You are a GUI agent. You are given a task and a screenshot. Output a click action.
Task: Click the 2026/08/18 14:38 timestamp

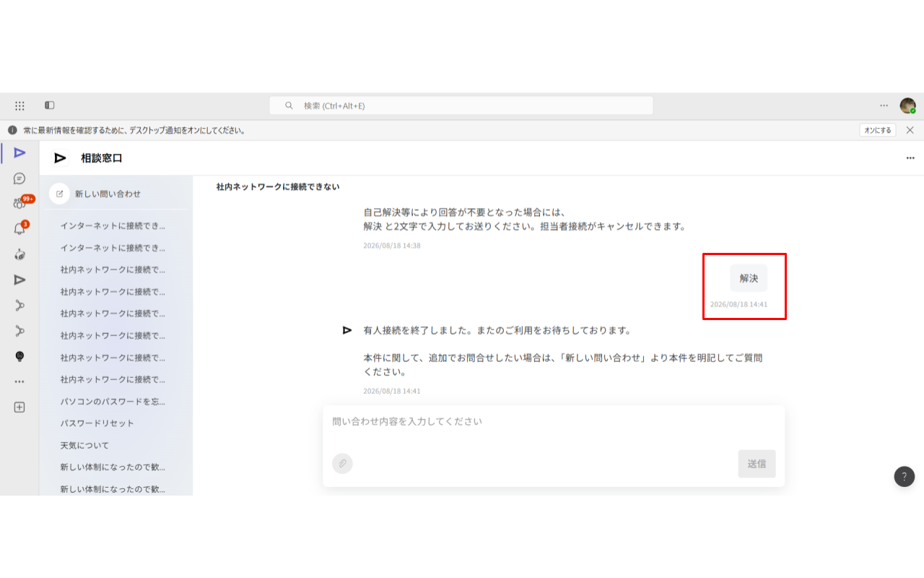click(392, 246)
